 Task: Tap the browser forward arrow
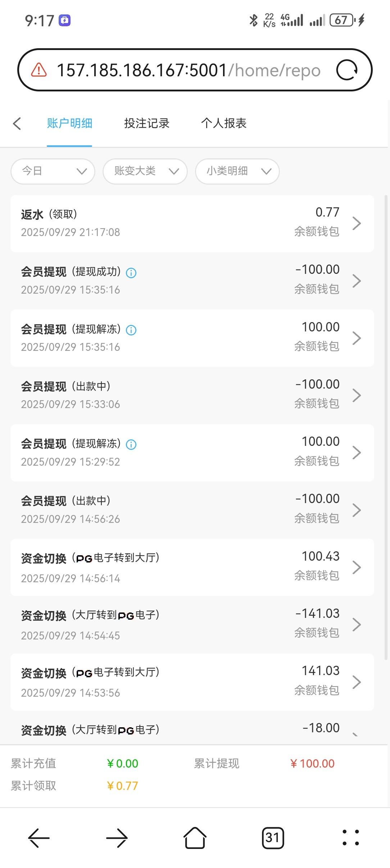tap(117, 838)
